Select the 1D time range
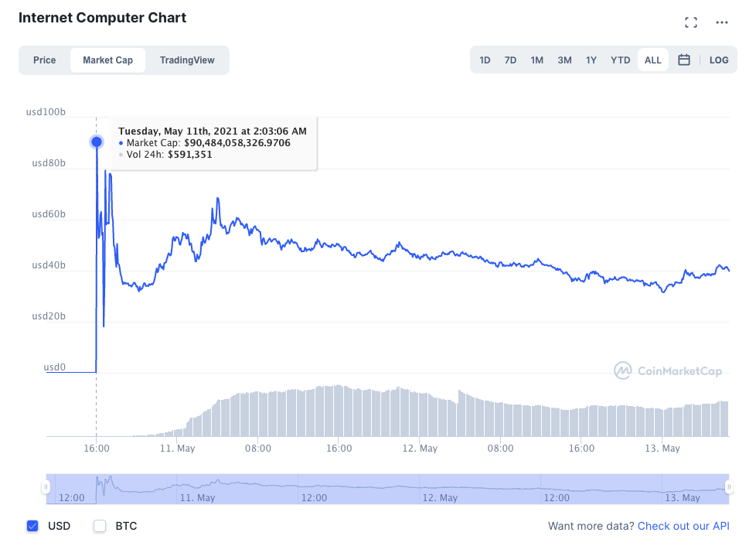Viewport: 756px width, 546px height. [x=485, y=60]
